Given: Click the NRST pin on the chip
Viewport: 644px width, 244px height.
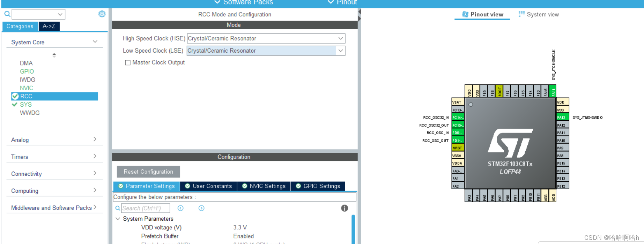Looking at the screenshot, I should pyautogui.click(x=458, y=148).
